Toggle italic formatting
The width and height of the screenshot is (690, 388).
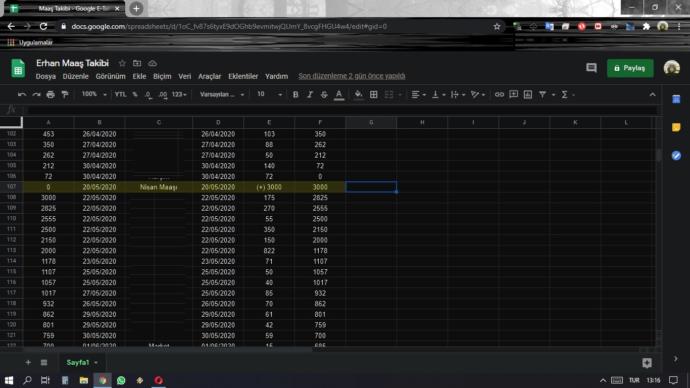[310, 95]
